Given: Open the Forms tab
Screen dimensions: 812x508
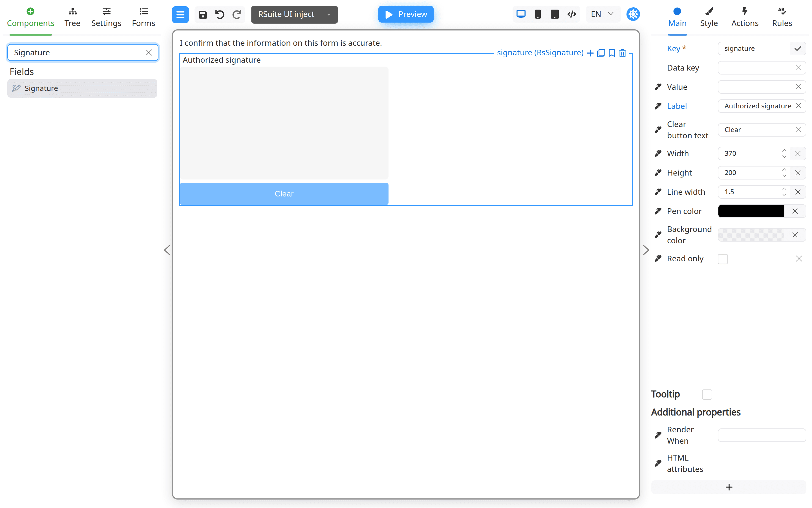Looking at the screenshot, I should point(143,17).
